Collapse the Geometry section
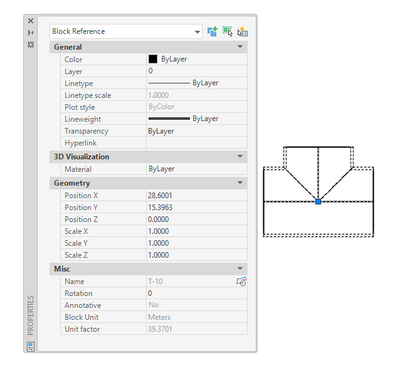The height and width of the screenshot is (370, 400). (240, 183)
